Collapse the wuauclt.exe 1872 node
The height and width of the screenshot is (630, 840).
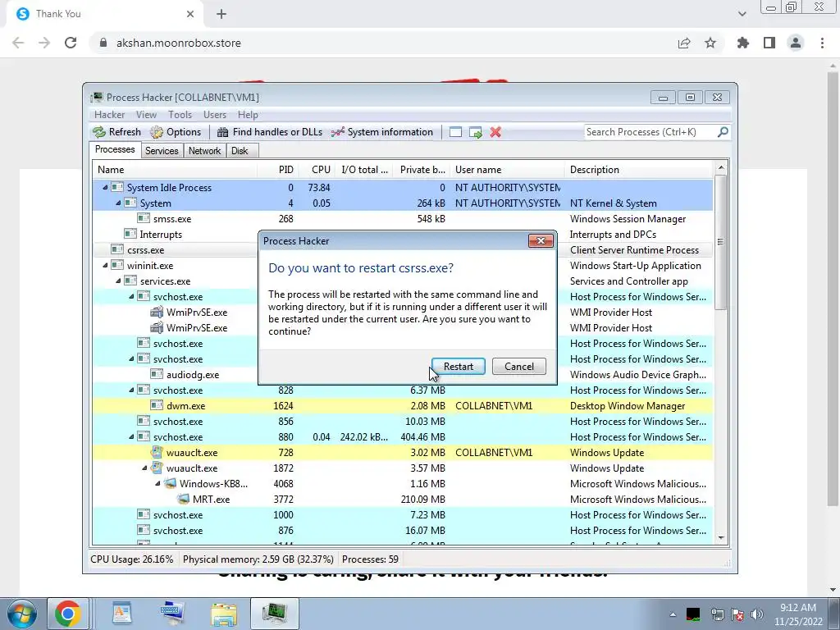coord(144,468)
